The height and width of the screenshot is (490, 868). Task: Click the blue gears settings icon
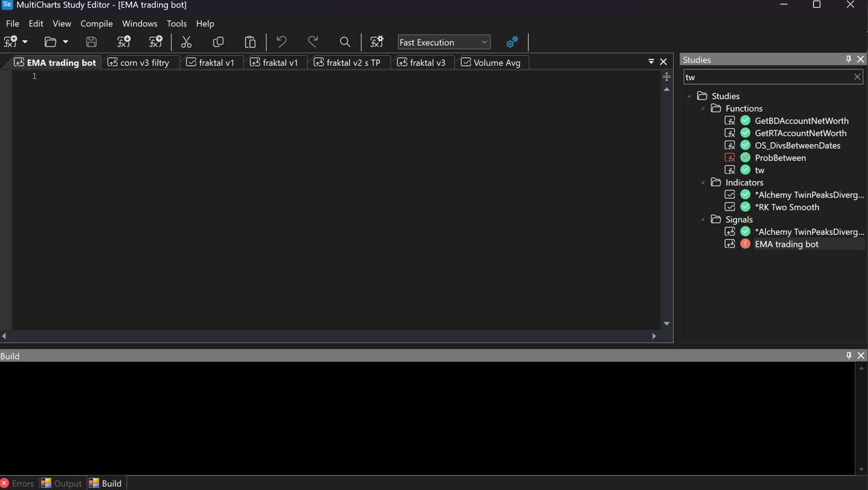512,42
